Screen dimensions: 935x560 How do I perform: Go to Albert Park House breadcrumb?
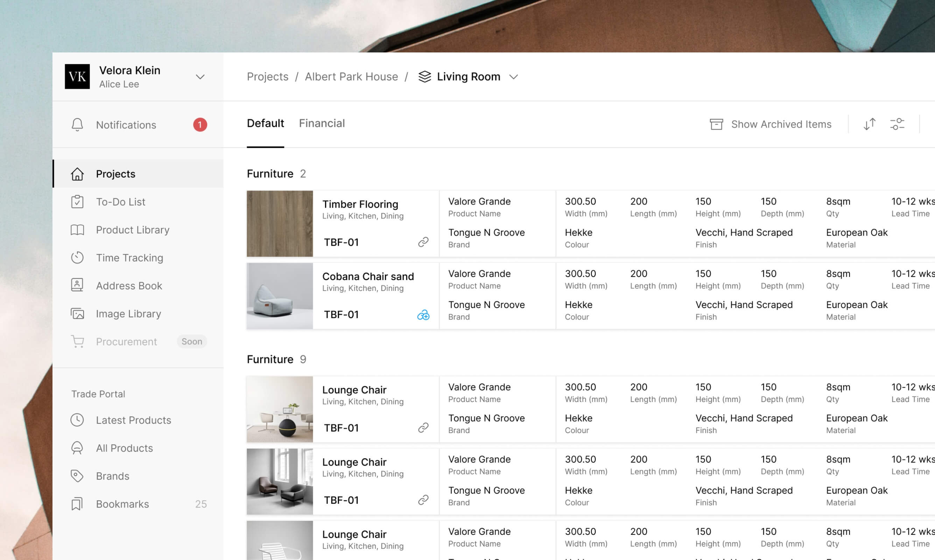tap(351, 77)
